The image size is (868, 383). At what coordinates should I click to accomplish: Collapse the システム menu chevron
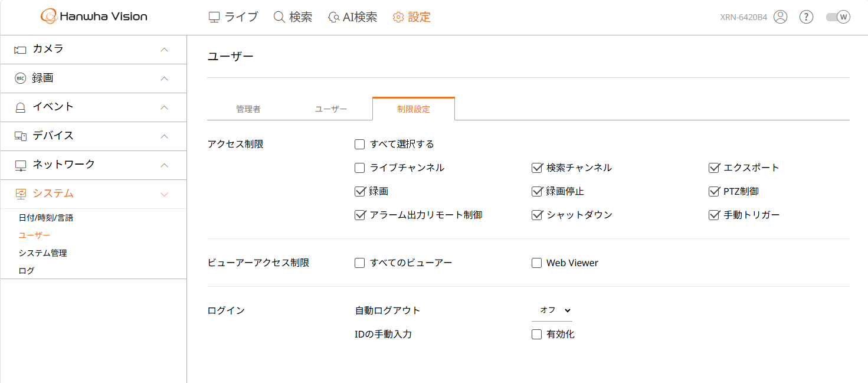(165, 194)
